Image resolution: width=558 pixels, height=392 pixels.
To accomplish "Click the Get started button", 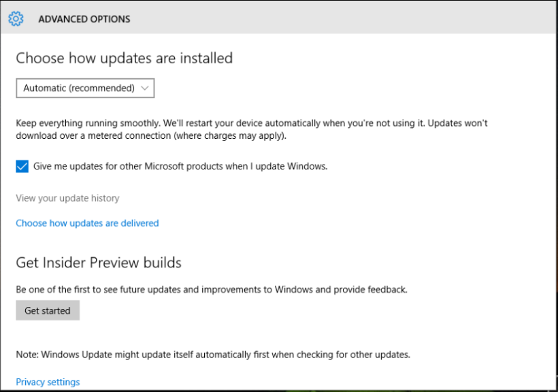I will [x=48, y=310].
